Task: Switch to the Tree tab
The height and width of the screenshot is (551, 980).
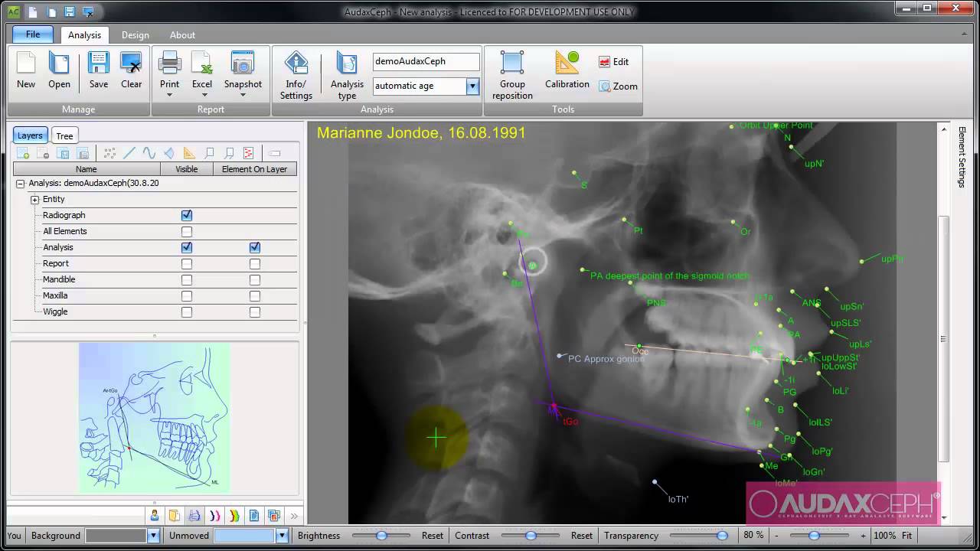Action: coord(64,136)
